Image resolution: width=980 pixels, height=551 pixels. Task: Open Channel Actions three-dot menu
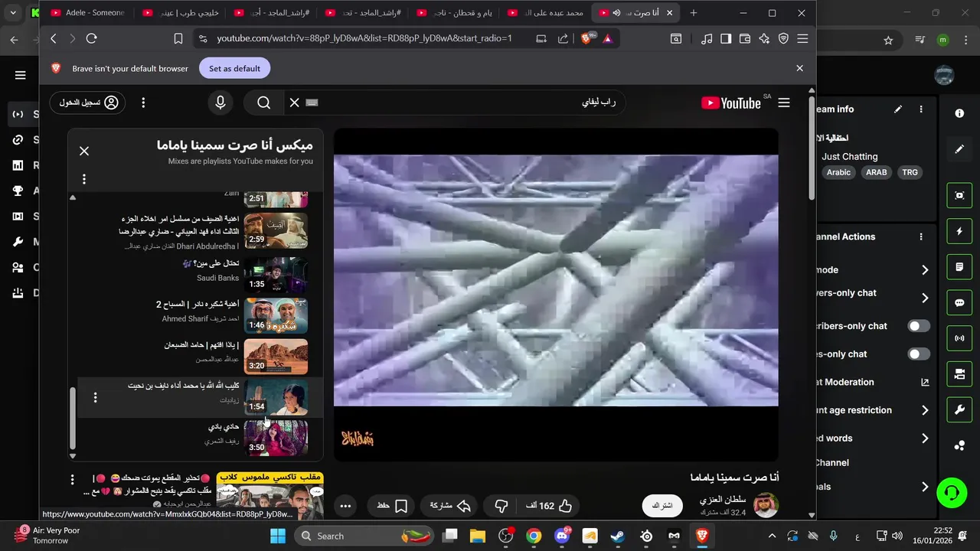click(921, 237)
